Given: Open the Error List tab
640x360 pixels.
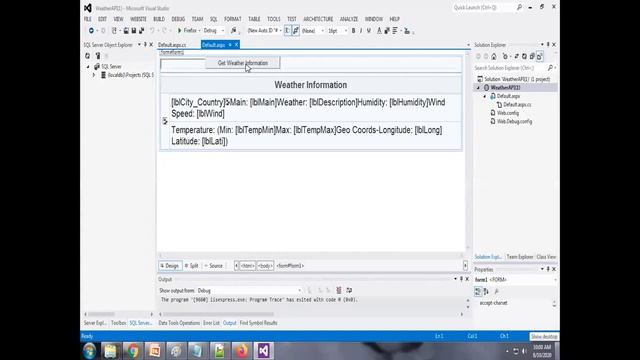Looking at the screenshot, I should 211,323.
